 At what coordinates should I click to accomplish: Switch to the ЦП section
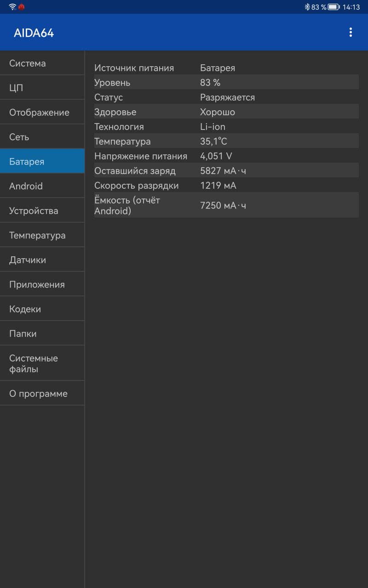point(42,88)
